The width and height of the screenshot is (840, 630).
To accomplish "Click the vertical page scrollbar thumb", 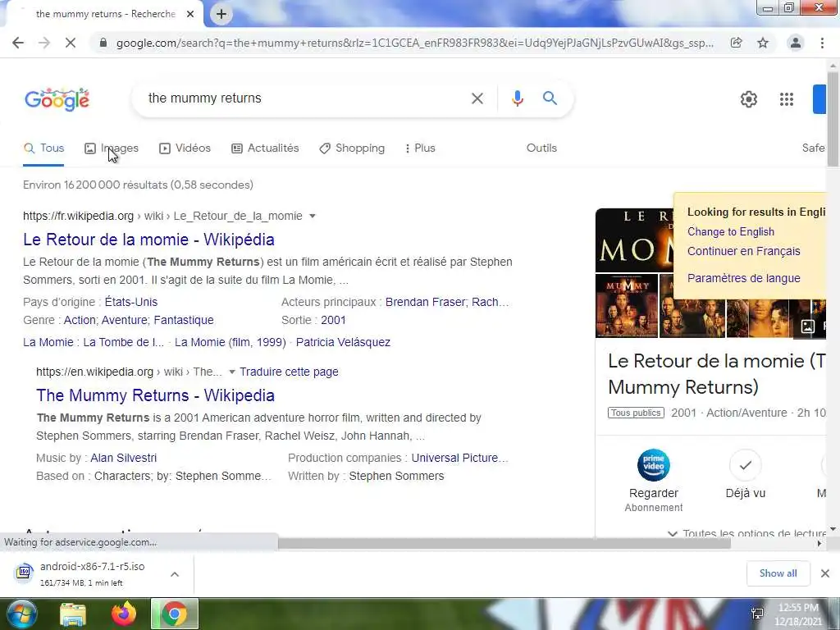I will 833,118.
